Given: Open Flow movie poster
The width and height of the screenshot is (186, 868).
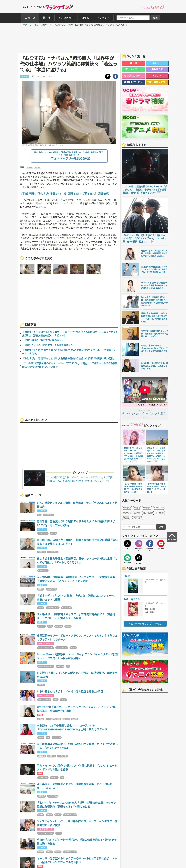Looking at the screenshot, I should pyautogui.click(x=133, y=586).
